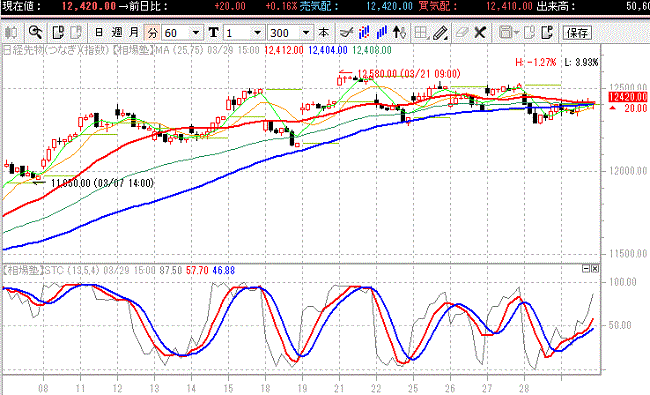Image resolution: width=650 pixels, height=395 pixels.
Task: Click the 【相場塾】STC (13,5,4) panel title
Action: (51, 271)
